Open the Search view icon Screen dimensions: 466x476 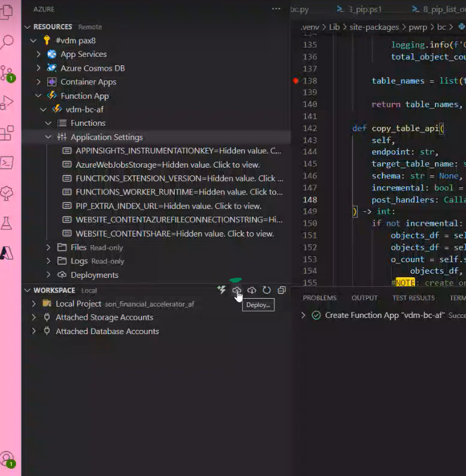click(7, 42)
